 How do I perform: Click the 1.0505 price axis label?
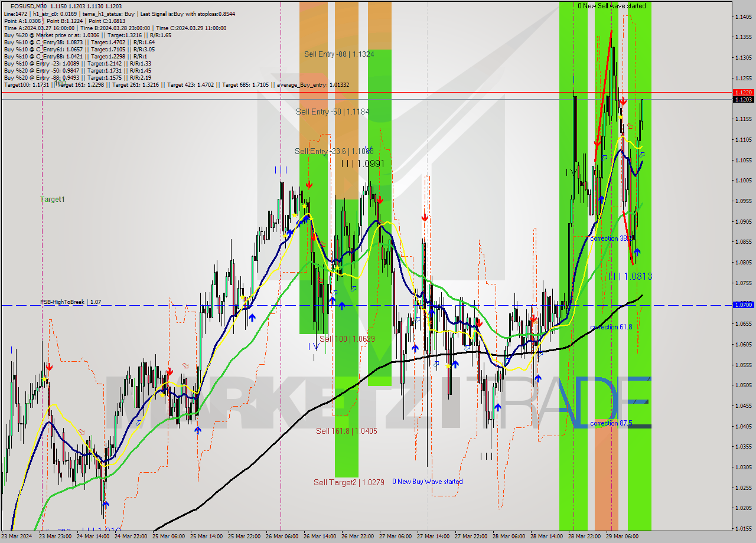(x=743, y=385)
